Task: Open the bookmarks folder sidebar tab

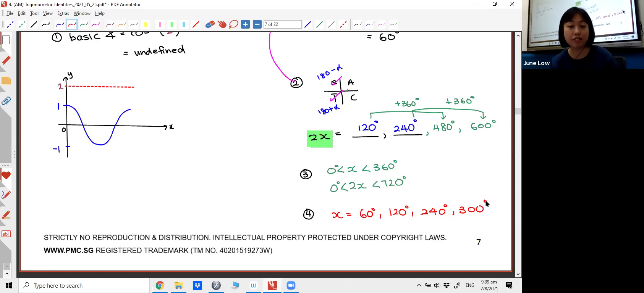Action: 6,80
